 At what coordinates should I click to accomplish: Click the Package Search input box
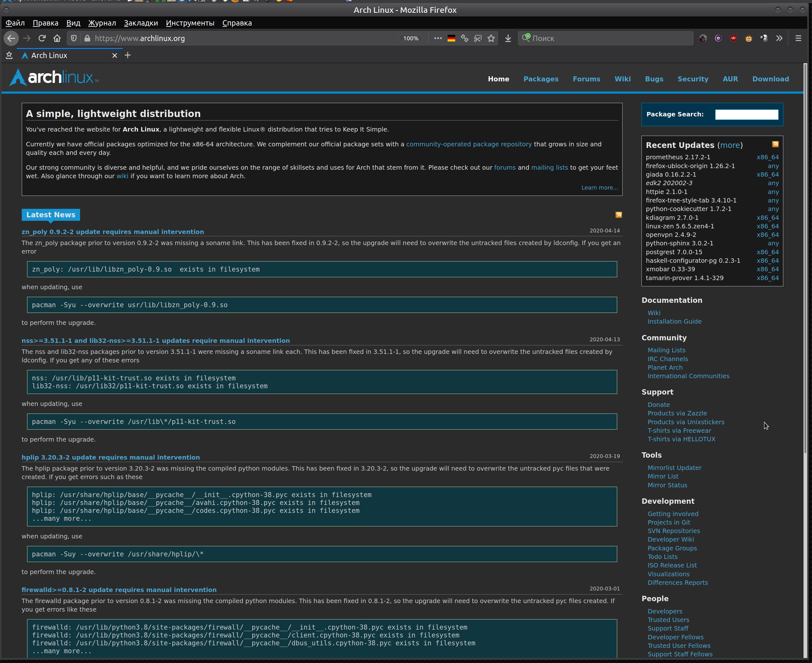point(746,114)
